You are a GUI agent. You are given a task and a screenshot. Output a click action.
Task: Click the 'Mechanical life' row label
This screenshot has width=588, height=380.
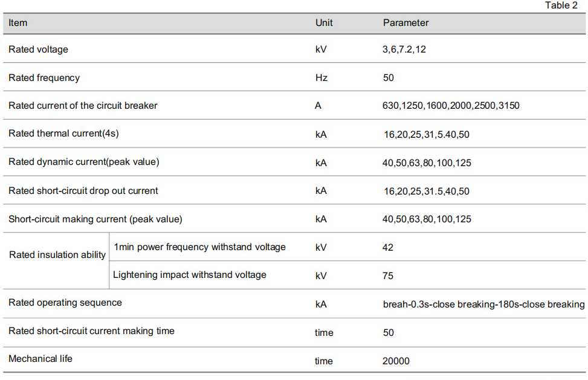point(40,359)
